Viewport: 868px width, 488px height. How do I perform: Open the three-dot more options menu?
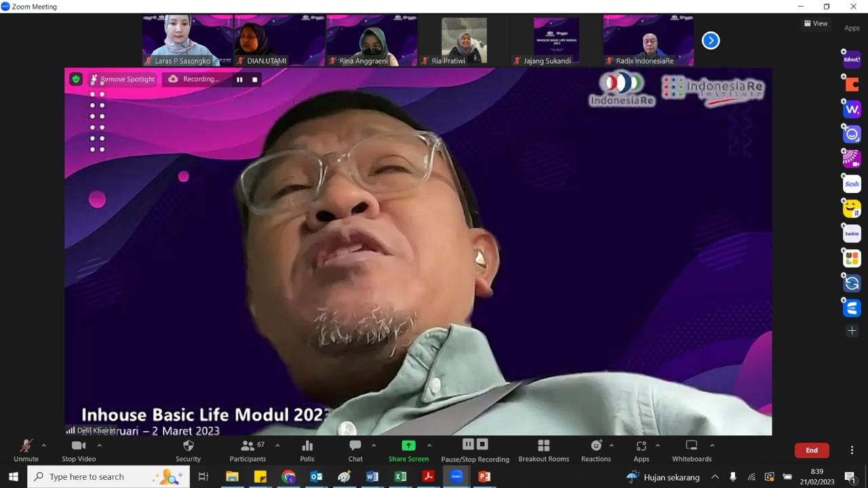852,450
